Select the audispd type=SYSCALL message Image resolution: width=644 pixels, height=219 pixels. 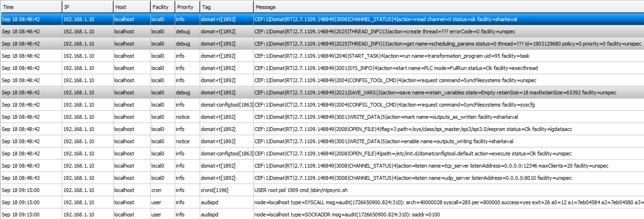449,203
